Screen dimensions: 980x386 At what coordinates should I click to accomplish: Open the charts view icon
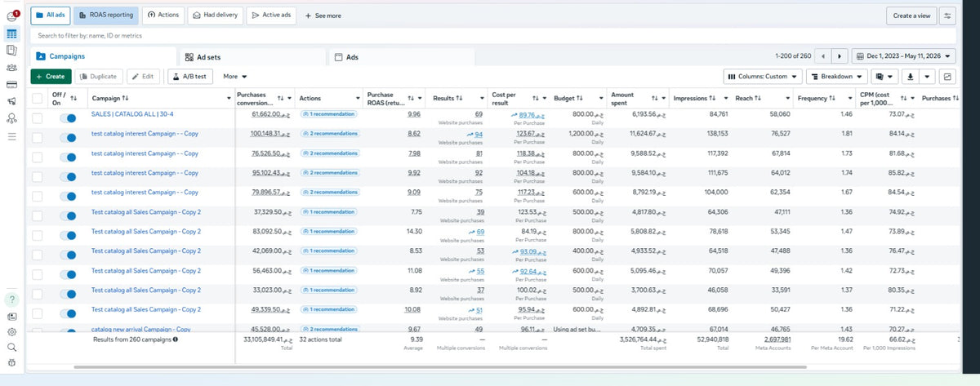[947, 76]
